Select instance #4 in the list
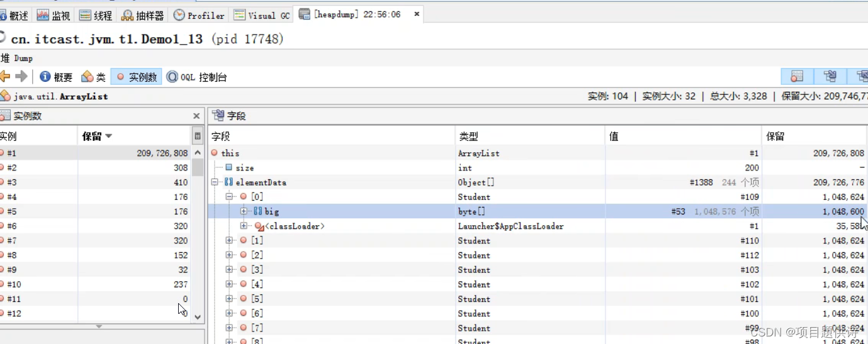Screen dimensions: 868x344 coord(95,197)
